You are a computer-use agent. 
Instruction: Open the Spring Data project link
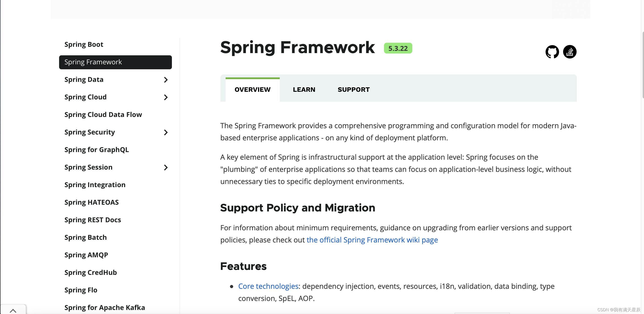click(84, 80)
